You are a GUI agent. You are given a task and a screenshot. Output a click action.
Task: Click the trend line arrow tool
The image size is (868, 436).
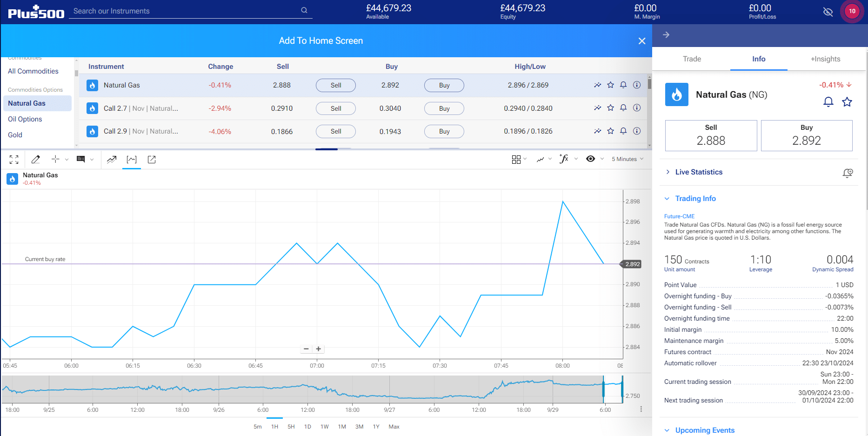(x=112, y=160)
